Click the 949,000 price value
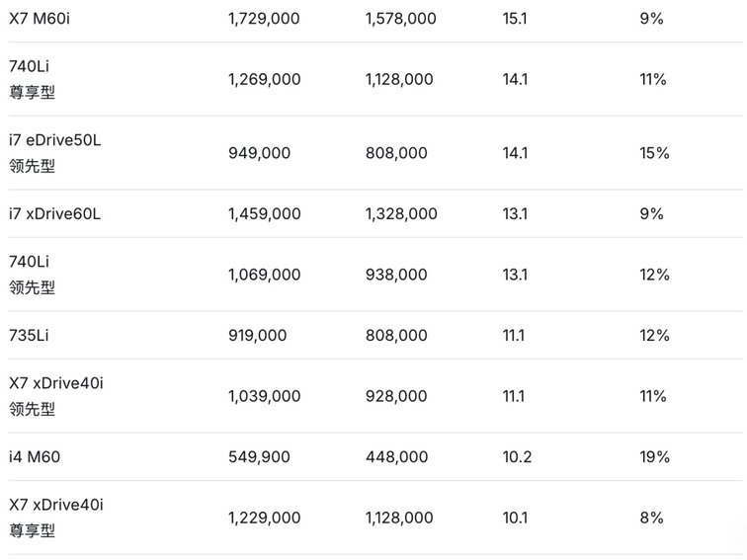Image resolution: width=747 pixels, height=560 pixels. [259, 153]
